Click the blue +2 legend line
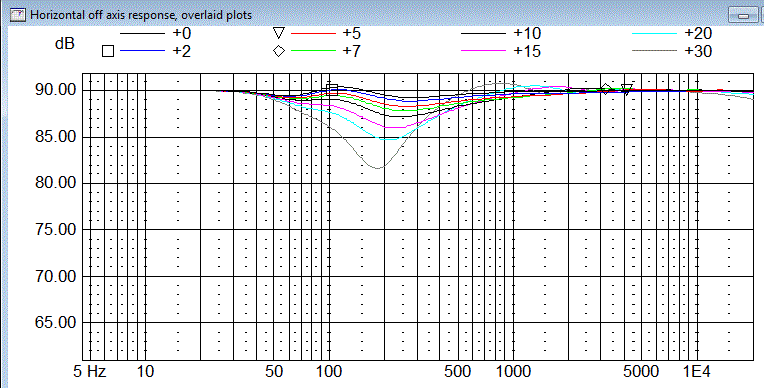Image resolution: width=764 pixels, height=388 pixels. pyautogui.click(x=142, y=51)
